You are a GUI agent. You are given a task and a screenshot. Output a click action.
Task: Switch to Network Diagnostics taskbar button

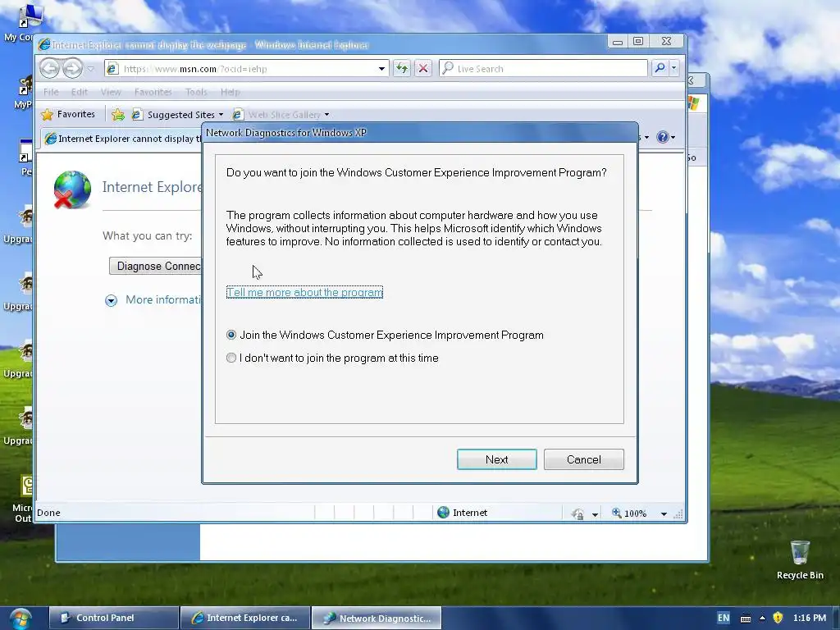coord(377,618)
